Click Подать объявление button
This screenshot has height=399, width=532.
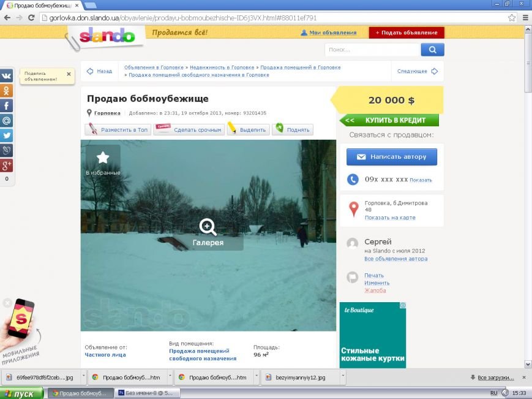(x=406, y=32)
